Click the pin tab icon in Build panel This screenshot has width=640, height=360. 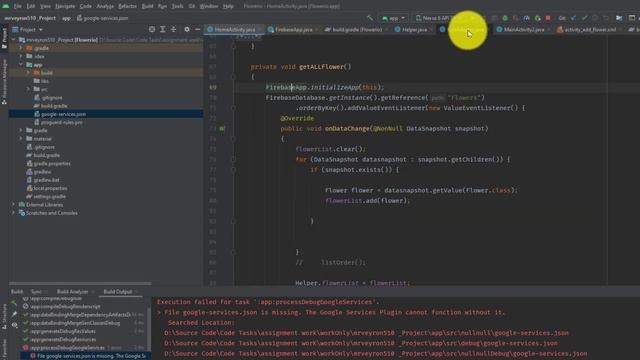tap(14, 314)
